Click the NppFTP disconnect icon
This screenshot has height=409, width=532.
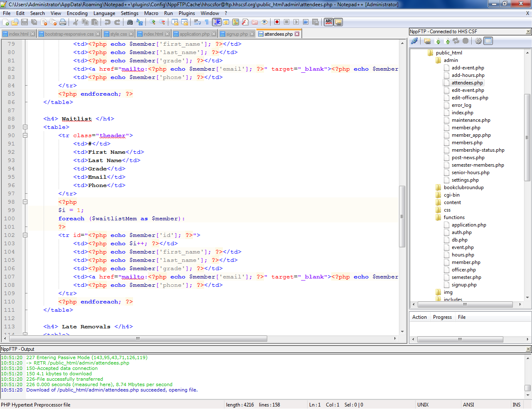click(x=414, y=41)
